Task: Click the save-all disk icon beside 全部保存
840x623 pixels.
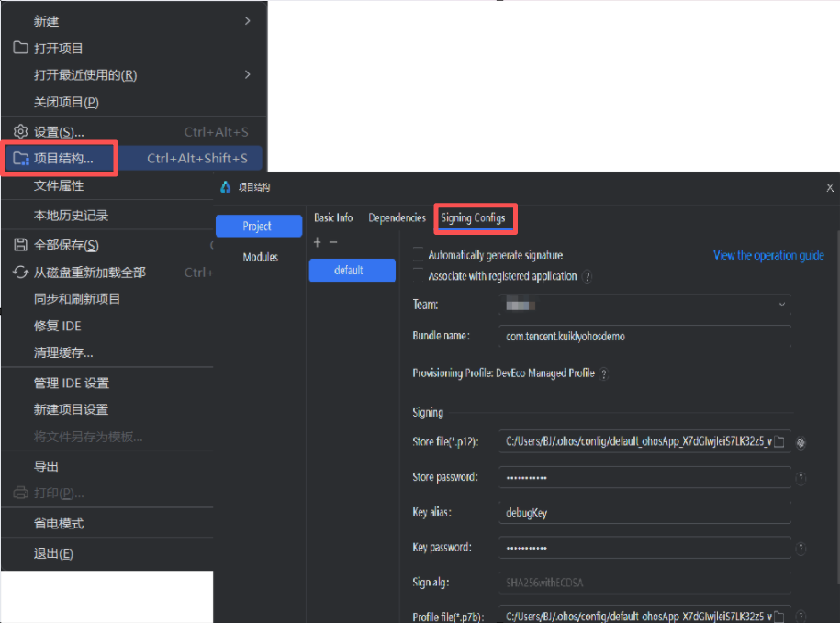Action: point(20,245)
